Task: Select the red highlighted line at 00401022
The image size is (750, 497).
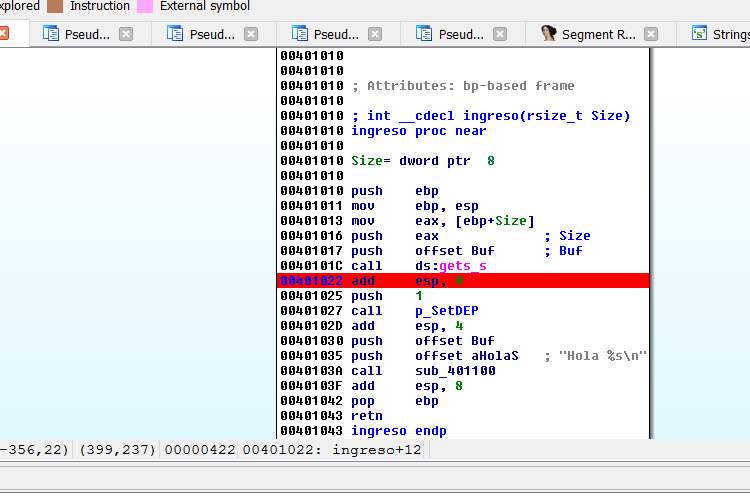Action: [x=462, y=281]
